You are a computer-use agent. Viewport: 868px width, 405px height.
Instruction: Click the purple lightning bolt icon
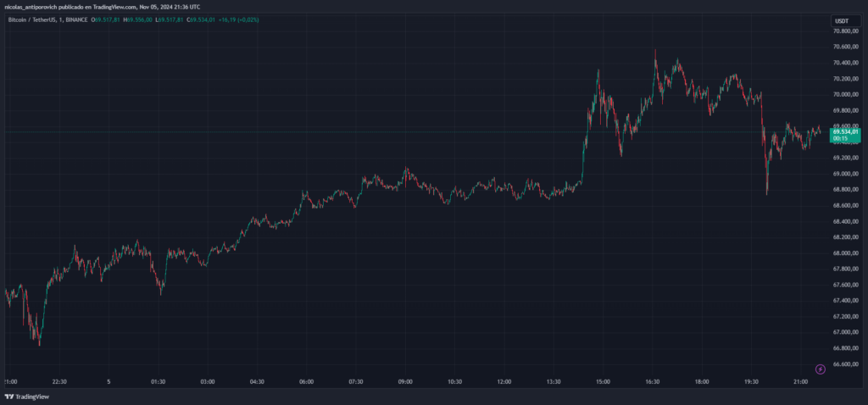(x=820, y=369)
